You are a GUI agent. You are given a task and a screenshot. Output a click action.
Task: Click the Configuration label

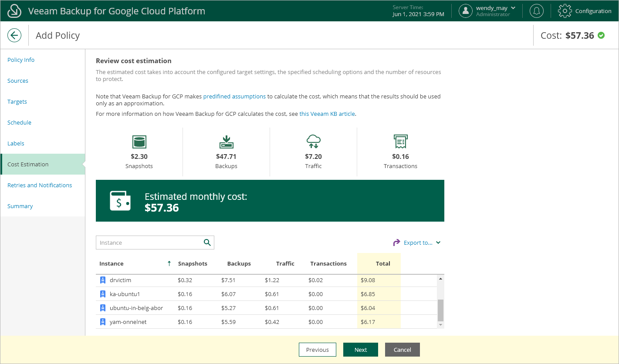click(x=593, y=11)
